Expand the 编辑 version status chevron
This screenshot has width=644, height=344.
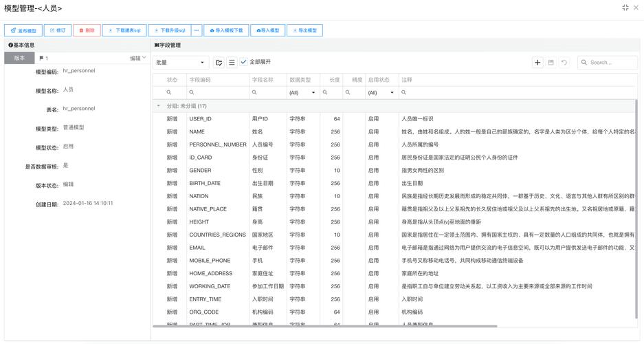point(144,58)
